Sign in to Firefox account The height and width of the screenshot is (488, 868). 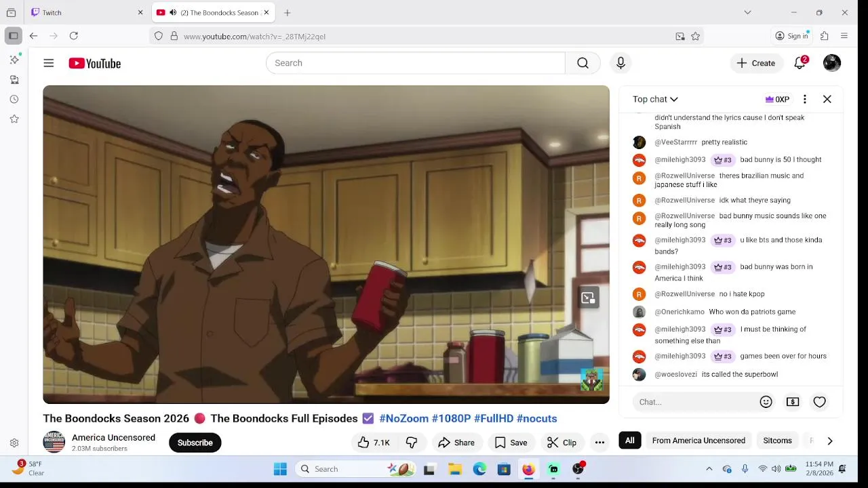pos(792,36)
